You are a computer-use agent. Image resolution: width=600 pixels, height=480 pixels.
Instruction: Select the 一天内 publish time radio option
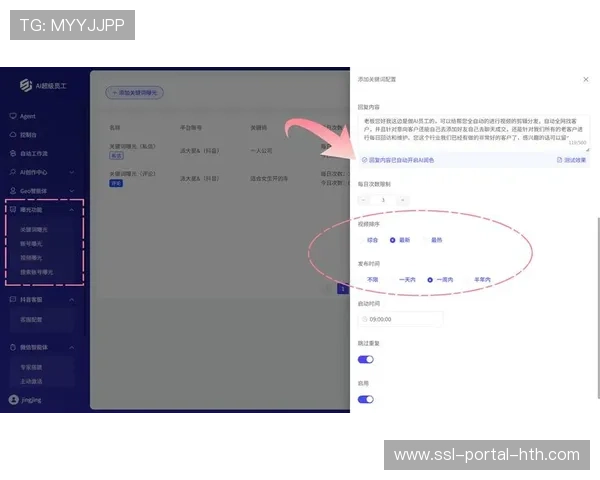pyautogui.click(x=404, y=280)
